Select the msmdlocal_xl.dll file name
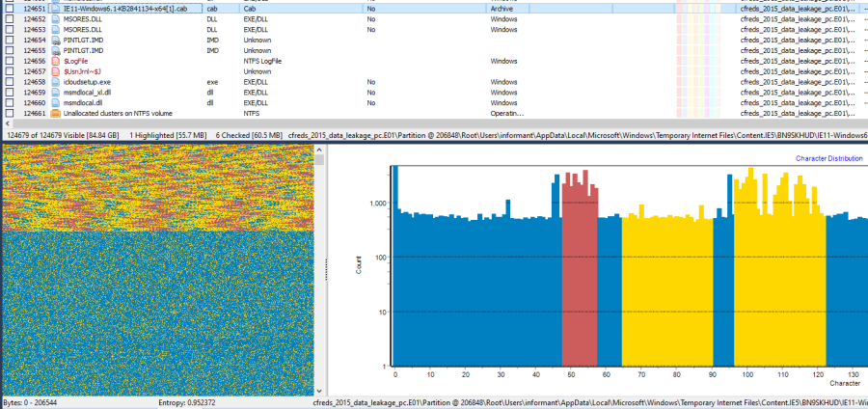Image resolution: width=868 pixels, height=409 pixels. coord(90,93)
